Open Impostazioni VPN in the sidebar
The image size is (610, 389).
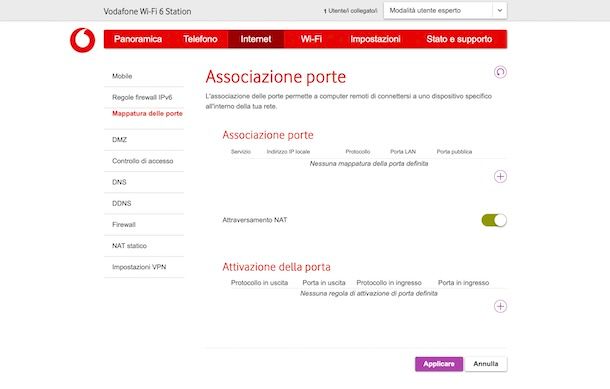pyautogui.click(x=144, y=267)
